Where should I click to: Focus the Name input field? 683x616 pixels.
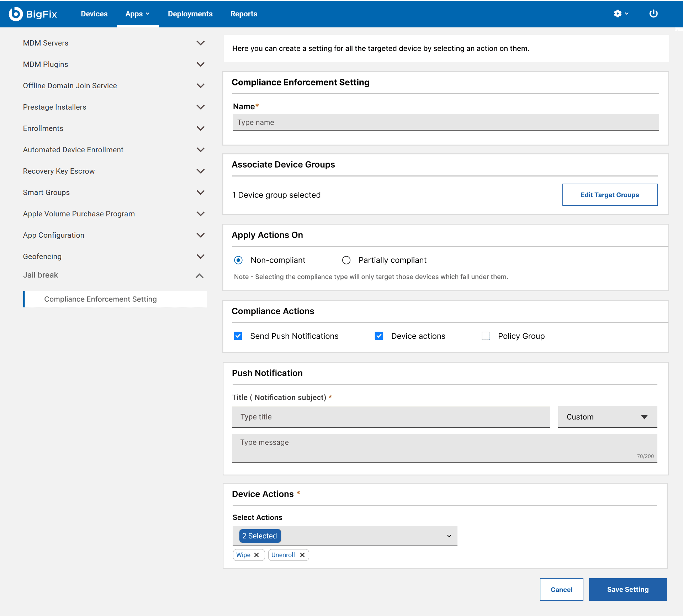coord(446,122)
